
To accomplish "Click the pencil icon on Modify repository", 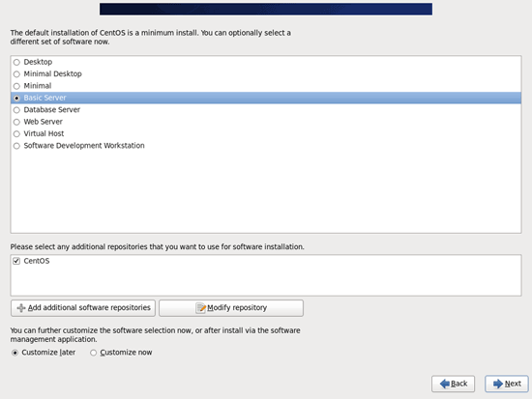I will point(200,308).
